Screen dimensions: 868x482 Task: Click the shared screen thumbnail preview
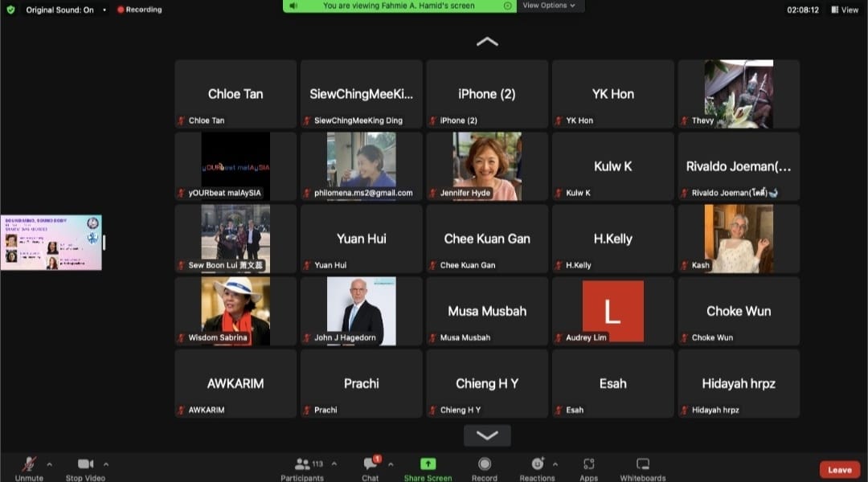[51, 243]
